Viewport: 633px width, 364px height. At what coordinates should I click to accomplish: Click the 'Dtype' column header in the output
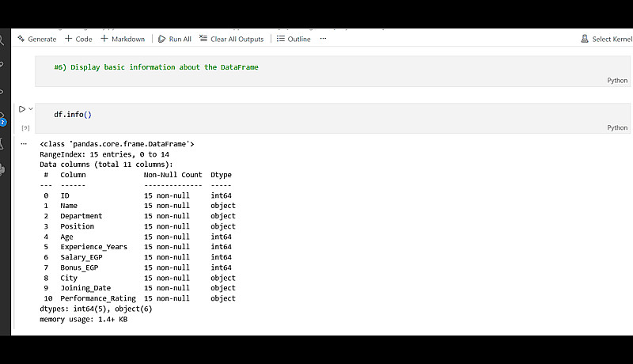[x=221, y=175]
